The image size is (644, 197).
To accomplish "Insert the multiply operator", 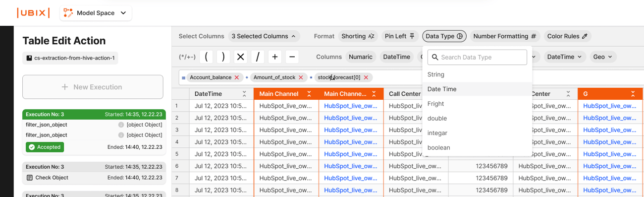I will tap(241, 57).
